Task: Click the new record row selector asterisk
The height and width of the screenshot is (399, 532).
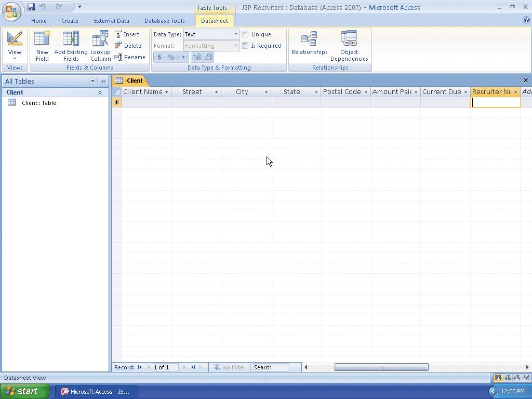Action: [x=116, y=102]
